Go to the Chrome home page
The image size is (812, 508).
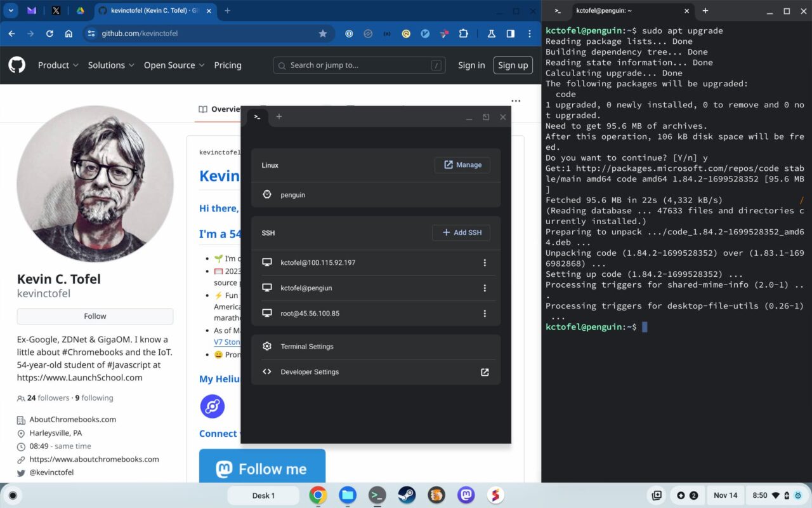pyautogui.click(x=69, y=34)
